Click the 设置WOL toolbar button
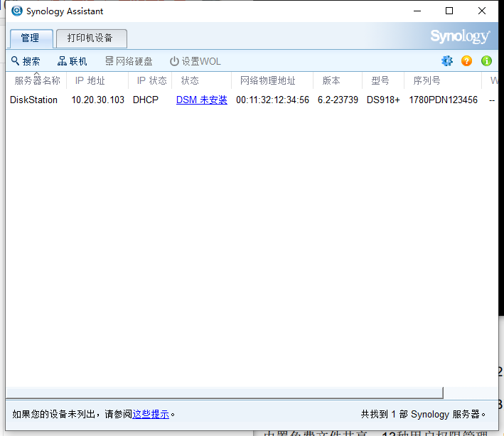The width and height of the screenshot is (504, 436). click(195, 61)
